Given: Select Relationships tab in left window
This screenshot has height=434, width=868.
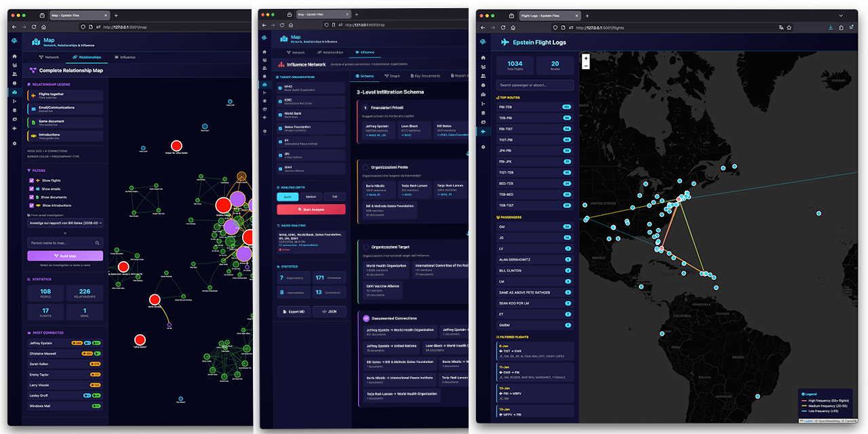Looking at the screenshot, I should click(x=87, y=58).
